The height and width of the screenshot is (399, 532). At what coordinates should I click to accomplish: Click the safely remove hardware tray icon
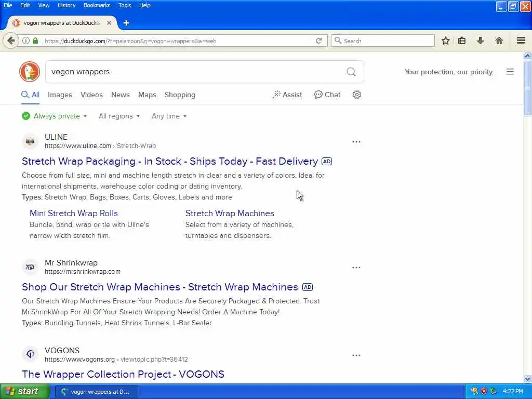[494, 392]
